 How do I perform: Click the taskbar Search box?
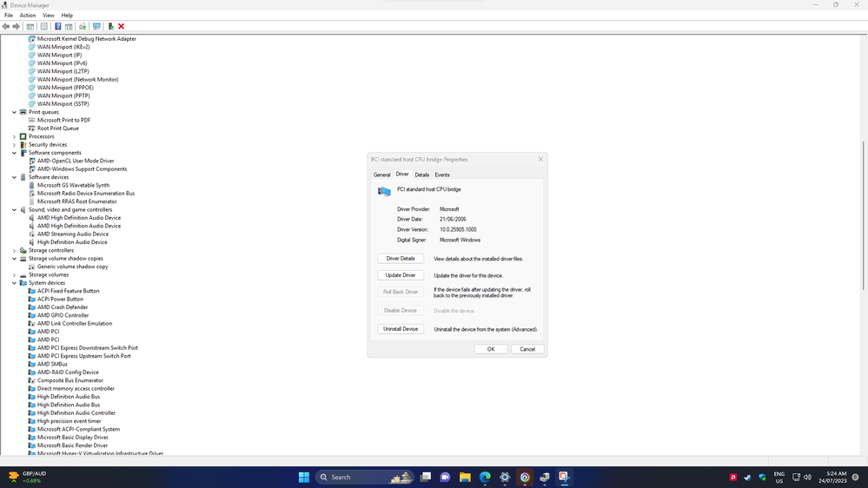pos(365,477)
